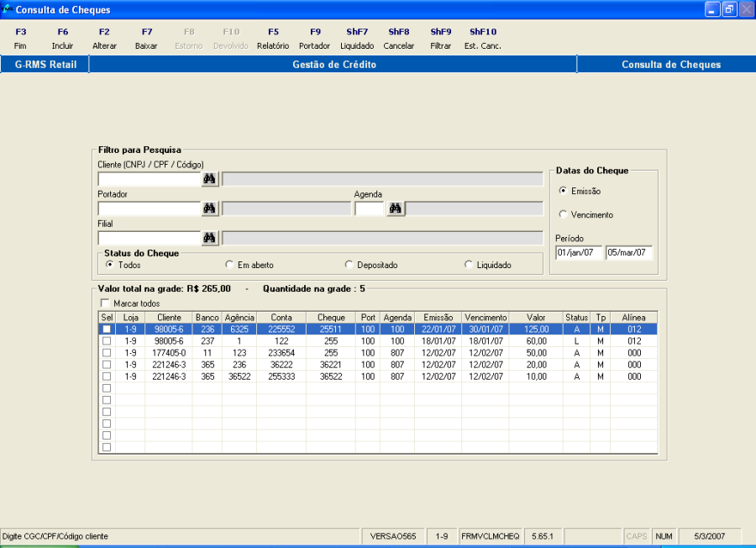This screenshot has width=756, height=548.
Task: Click binoculars lookup icon beside Portador field
Action: pos(209,208)
